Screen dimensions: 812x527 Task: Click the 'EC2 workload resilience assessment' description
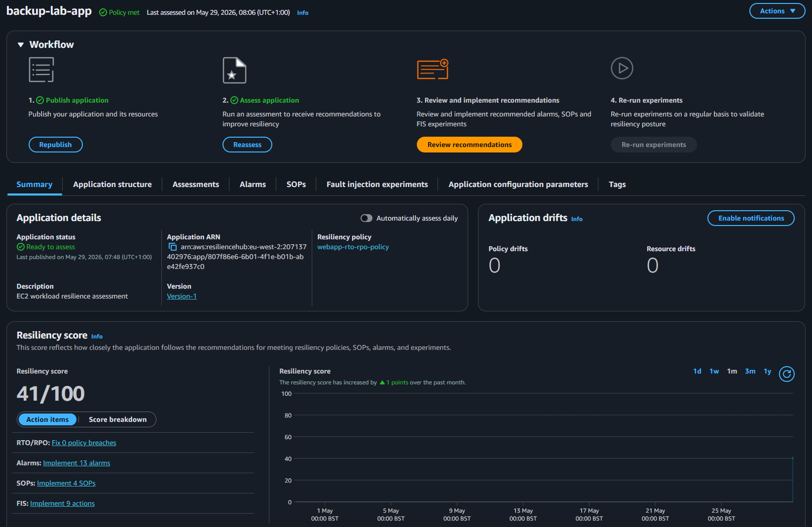point(72,296)
